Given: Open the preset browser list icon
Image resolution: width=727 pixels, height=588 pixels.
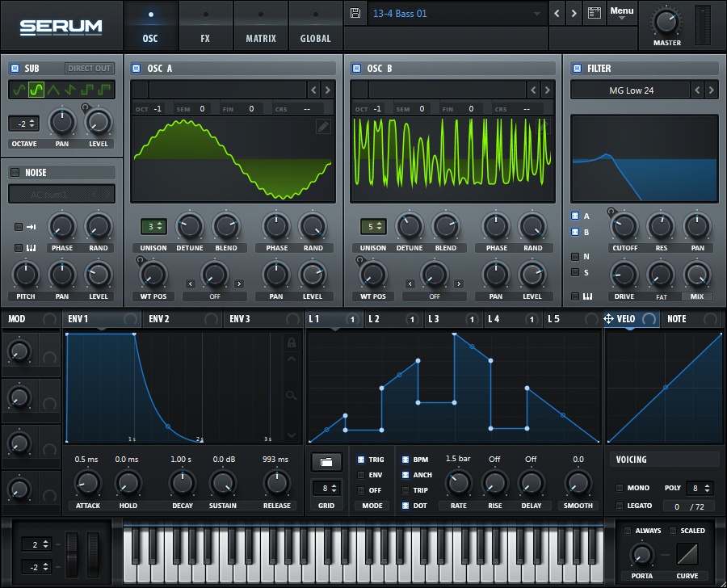Looking at the screenshot, I should click(595, 13).
